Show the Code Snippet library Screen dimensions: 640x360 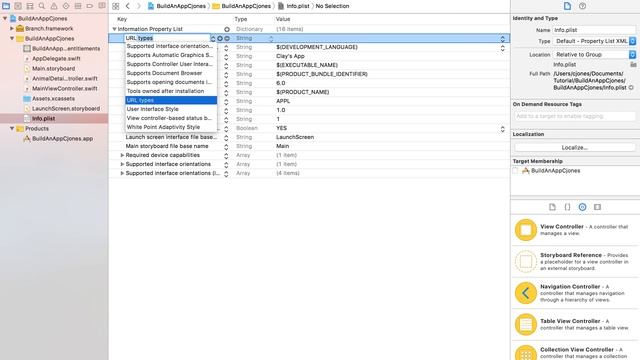(x=567, y=207)
